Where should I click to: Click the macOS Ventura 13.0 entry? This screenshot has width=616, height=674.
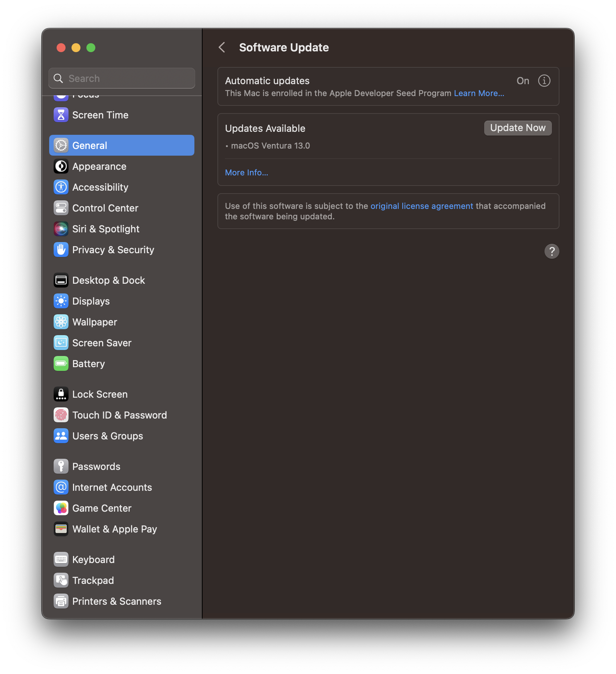pos(270,146)
